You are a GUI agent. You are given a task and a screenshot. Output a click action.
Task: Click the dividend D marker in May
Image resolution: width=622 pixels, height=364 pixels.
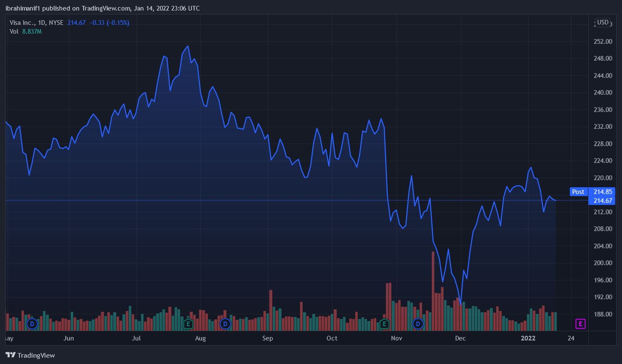tap(32, 324)
